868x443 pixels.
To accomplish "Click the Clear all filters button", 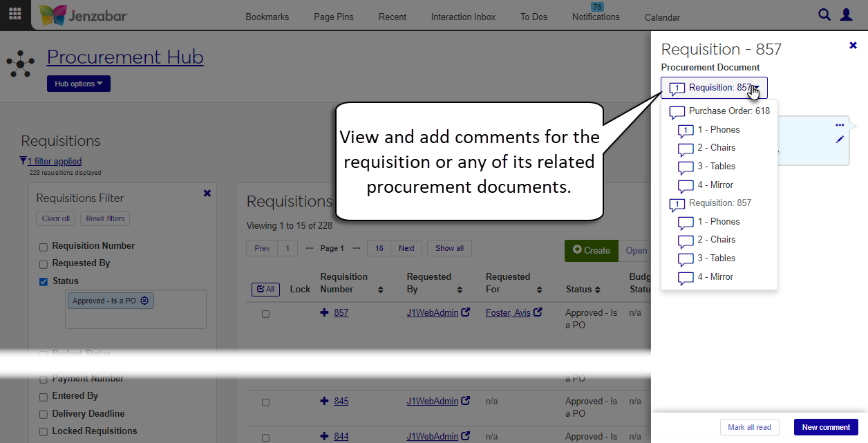I will click(x=55, y=218).
